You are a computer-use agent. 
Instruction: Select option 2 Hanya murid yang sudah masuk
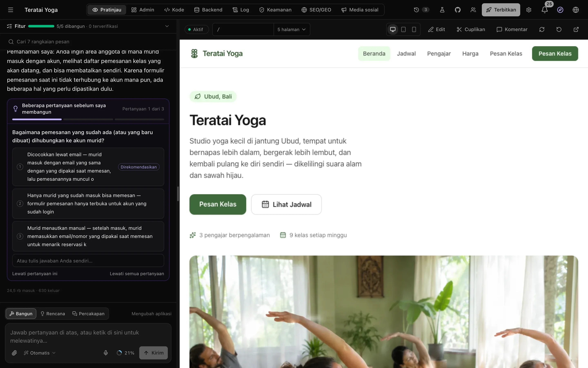(88, 203)
